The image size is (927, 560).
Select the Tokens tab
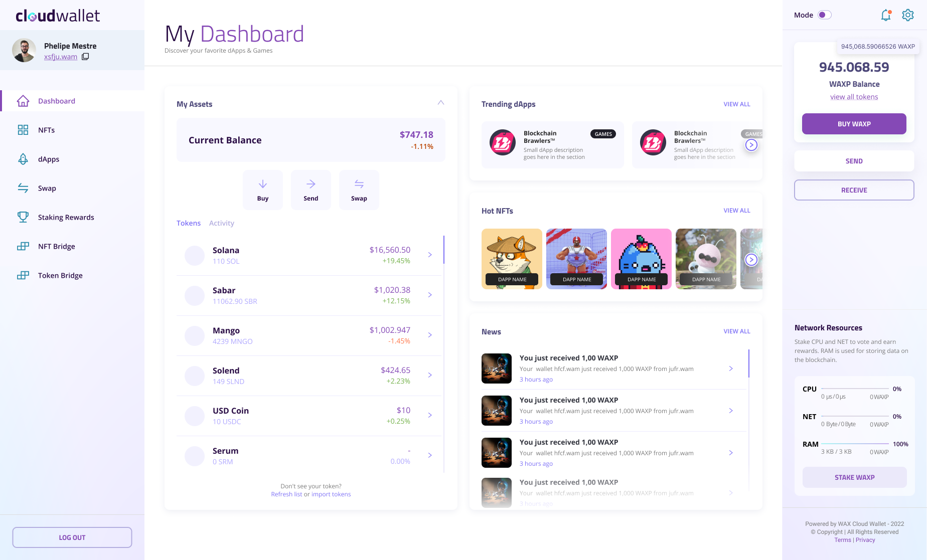[x=189, y=223]
